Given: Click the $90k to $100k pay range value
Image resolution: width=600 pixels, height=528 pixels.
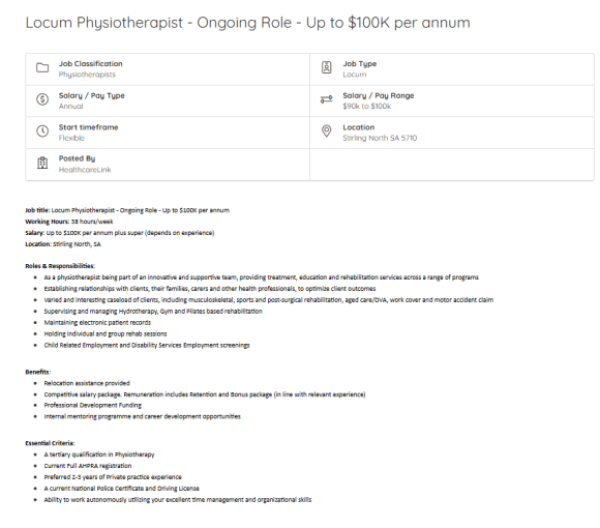Looking at the screenshot, I should pyautogui.click(x=367, y=106).
